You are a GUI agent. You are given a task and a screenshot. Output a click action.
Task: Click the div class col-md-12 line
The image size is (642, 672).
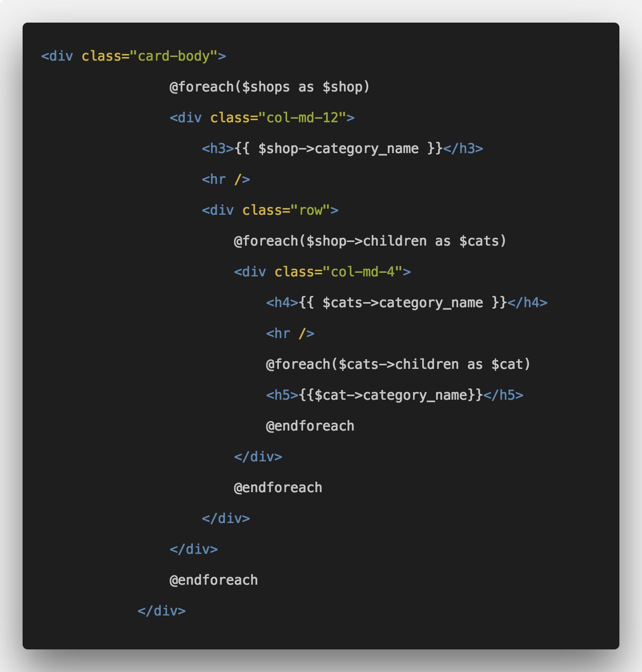[x=262, y=118]
